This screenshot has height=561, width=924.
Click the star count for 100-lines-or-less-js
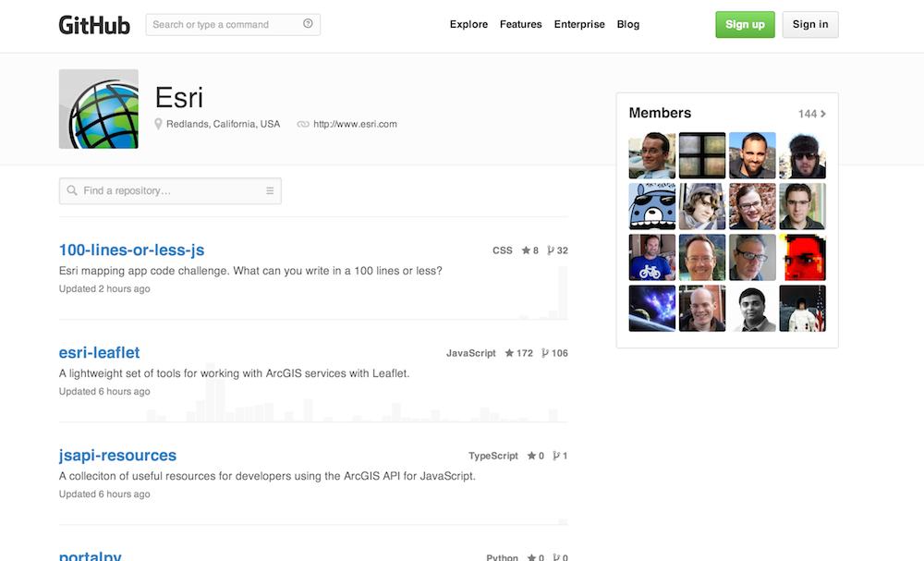click(x=529, y=250)
